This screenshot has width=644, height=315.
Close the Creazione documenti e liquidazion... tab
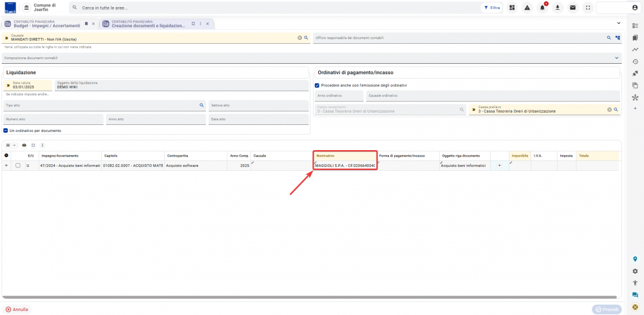pos(207,24)
